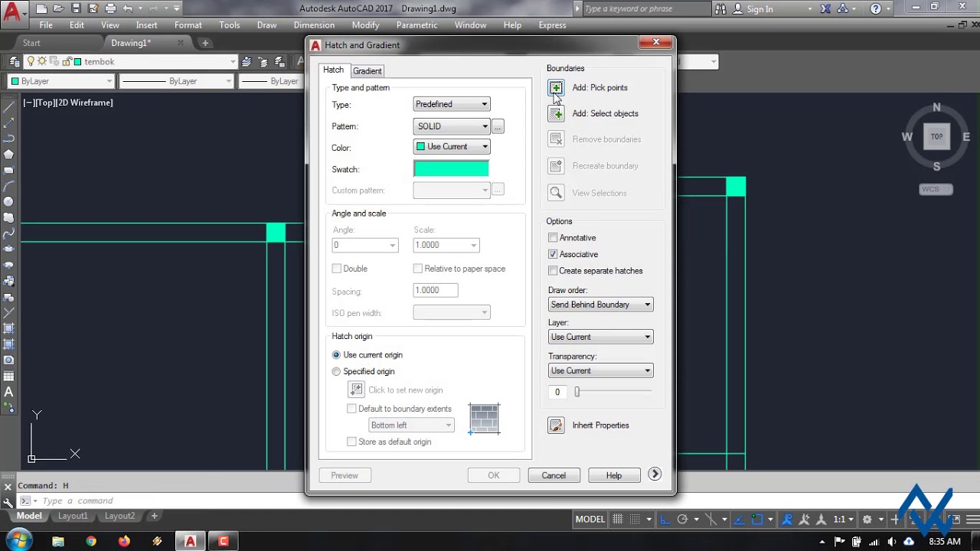Switch to the Gradient tab
This screenshot has width=980, height=551.
pos(367,71)
